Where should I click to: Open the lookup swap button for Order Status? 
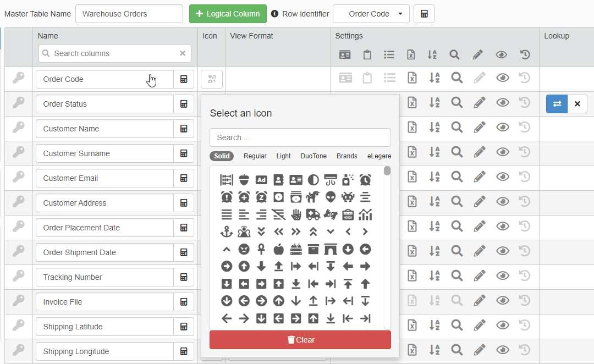pyautogui.click(x=557, y=104)
